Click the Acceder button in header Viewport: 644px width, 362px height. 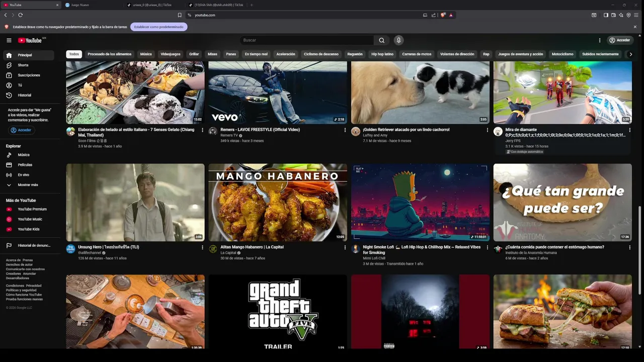pos(619,40)
